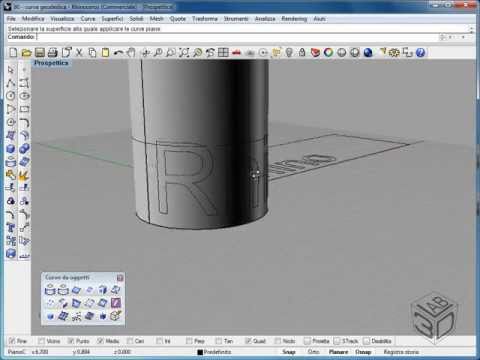Select the arrow pointer tool in left toolbar
The height and width of the screenshot is (360, 480).
point(11,70)
